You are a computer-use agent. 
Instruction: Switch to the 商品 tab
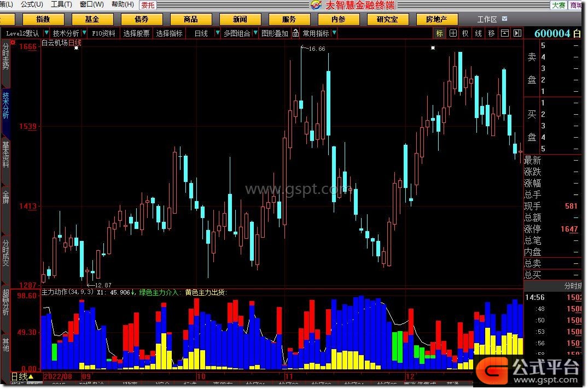[191, 19]
